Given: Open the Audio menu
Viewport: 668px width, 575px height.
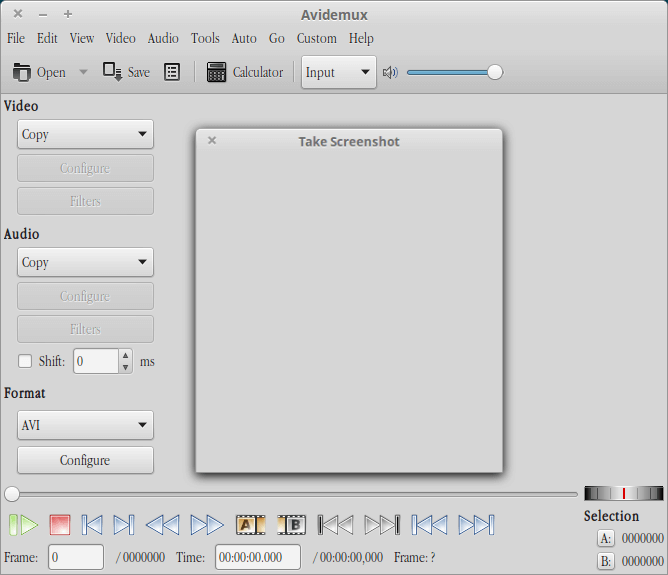Looking at the screenshot, I should point(163,38).
